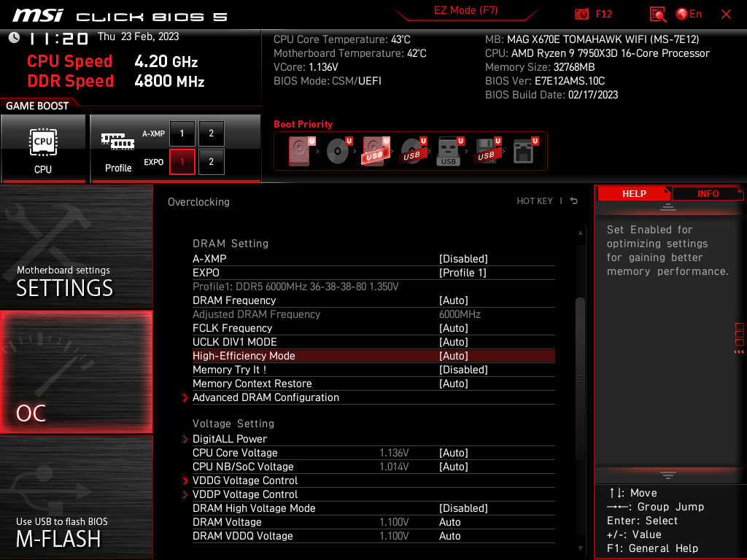Expand VDDG Voltage Control submenu

[245, 481]
